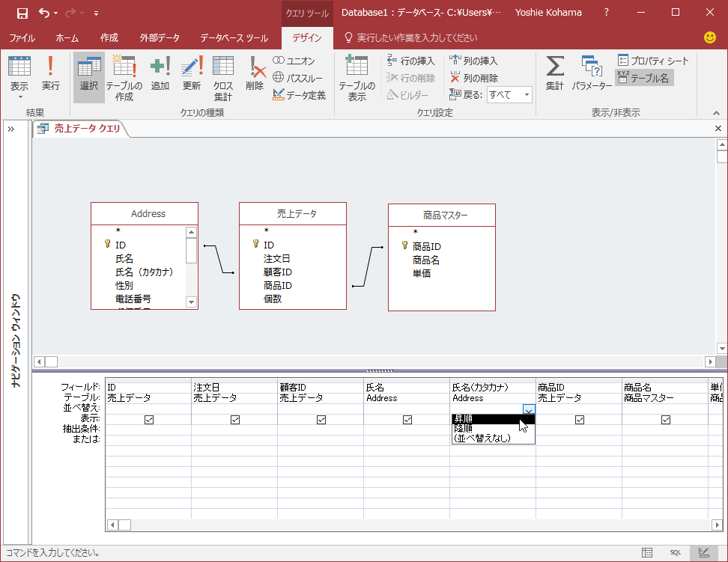The width and height of the screenshot is (728, 562).
Task: Open the undo history dropdown arrow
Action: (x=55, y=13)
